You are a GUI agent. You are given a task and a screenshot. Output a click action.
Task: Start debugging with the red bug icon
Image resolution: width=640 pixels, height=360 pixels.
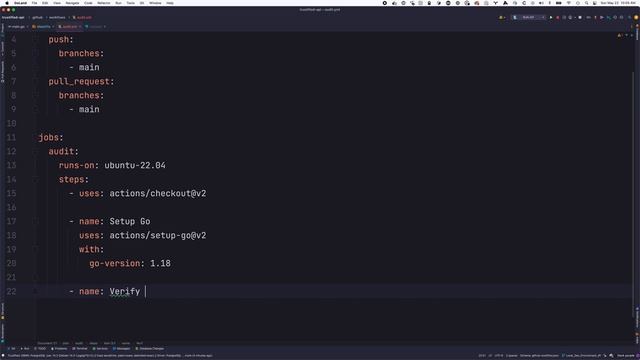[x=558, y=18]
